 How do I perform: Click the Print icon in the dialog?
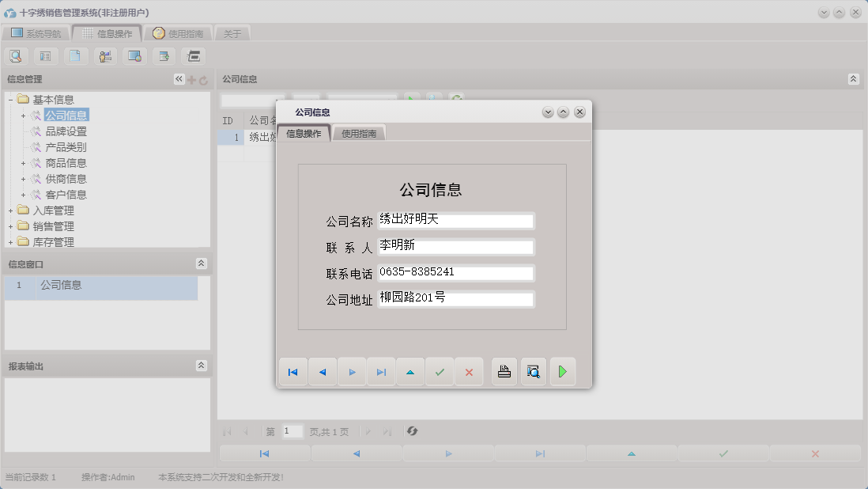tap(504, 371)
